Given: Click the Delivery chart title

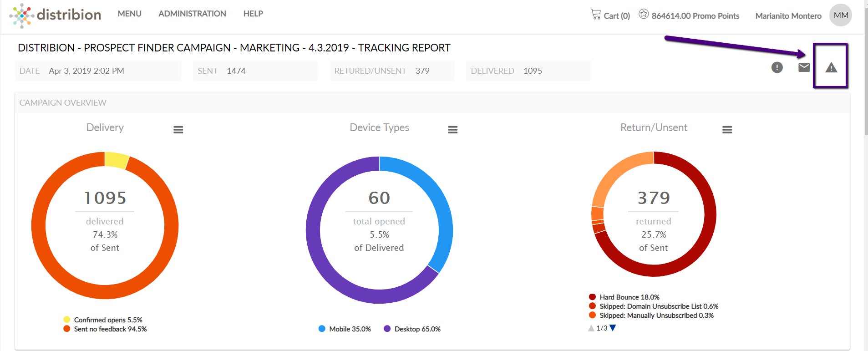Looking at the screenshot, I should click(105, 127).
